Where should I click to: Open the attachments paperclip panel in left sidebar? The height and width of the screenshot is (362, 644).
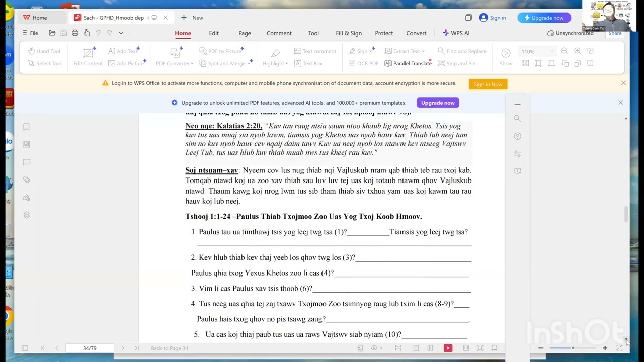pyautogui.click(x=26, y=180)
